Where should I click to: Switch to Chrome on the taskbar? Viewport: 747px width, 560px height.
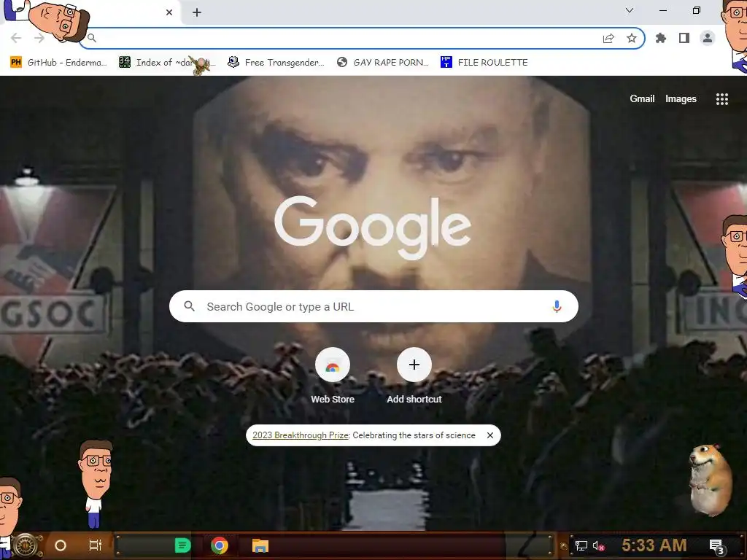220,545
